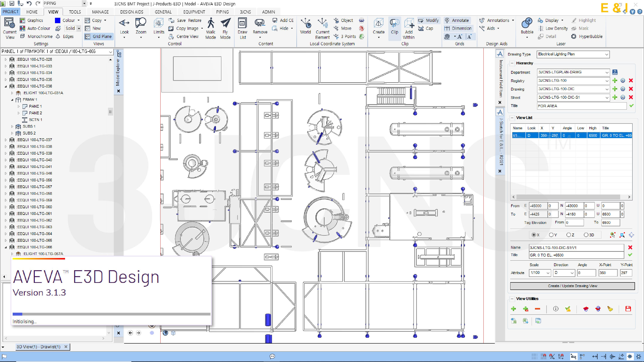The width and height of the screenshot is (644, 362).
Task: Click the View List horizontal scrollbar
Action: [568, 197]
